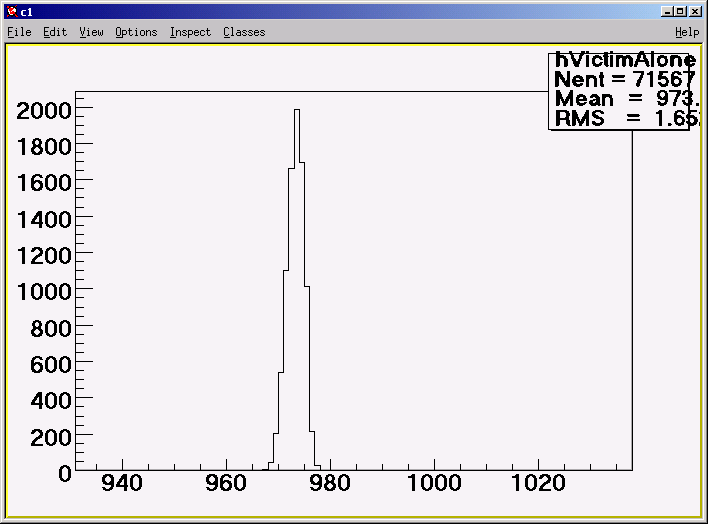Click the y-axis label 1800

(44, 147)
